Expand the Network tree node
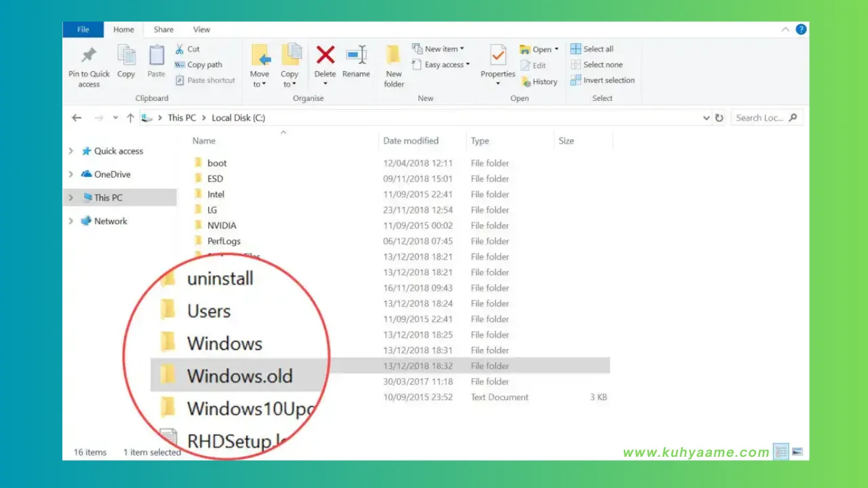The width and height of the screenshot is (868, 488). tap(71, 221)
